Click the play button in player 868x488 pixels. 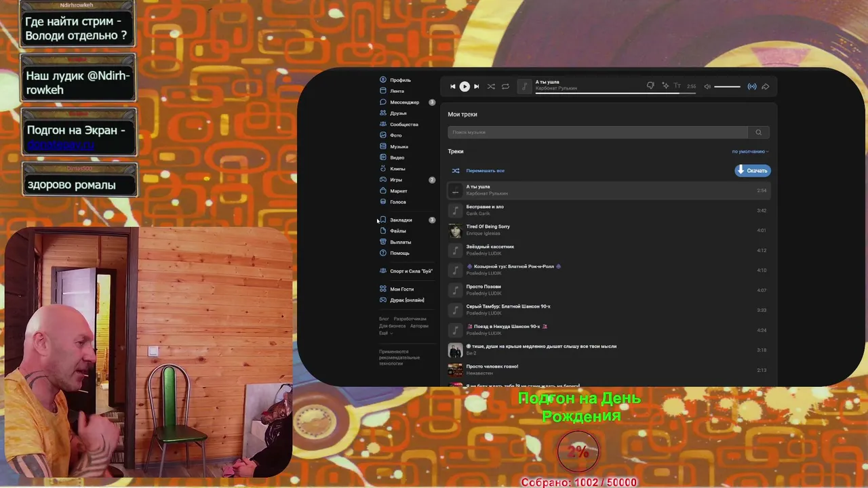click(465, 86)
